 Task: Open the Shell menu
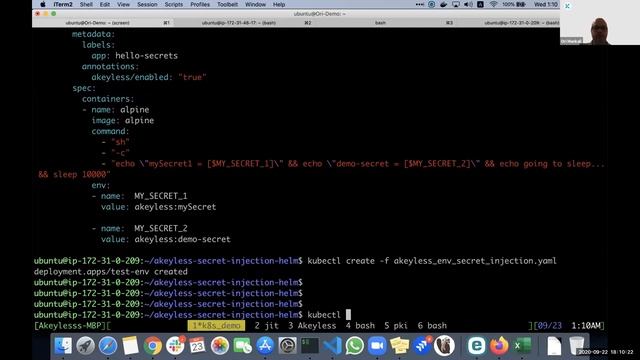[x=86, y=4]
